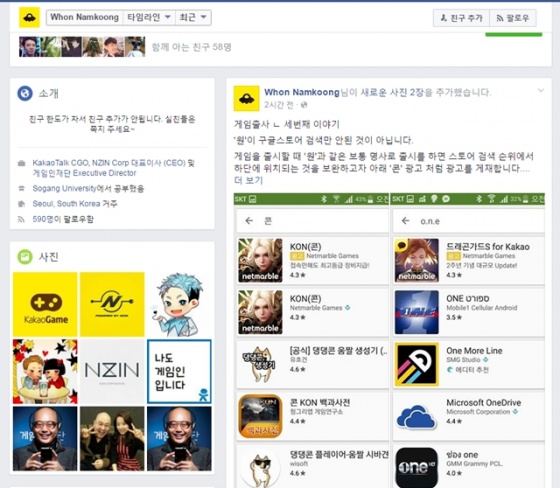Open Whon Namkoong post author link
This screenshot has height=488, width=560.
point(301,92)
